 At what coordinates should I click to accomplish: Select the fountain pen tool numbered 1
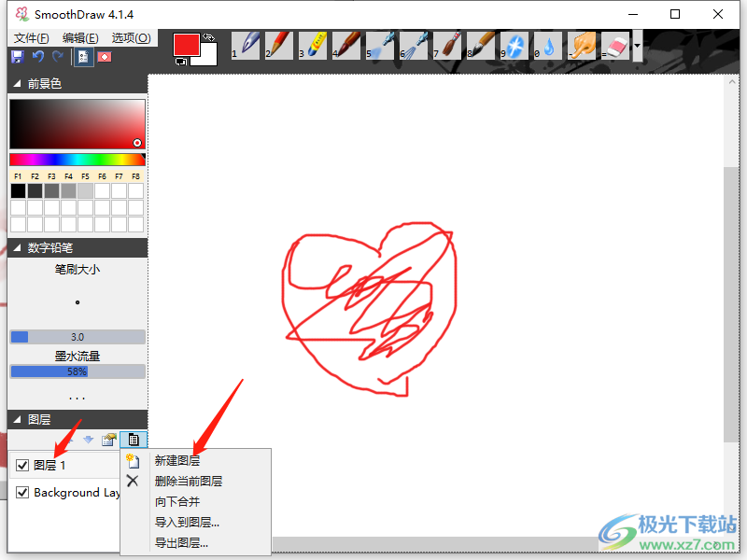[246, 46]
